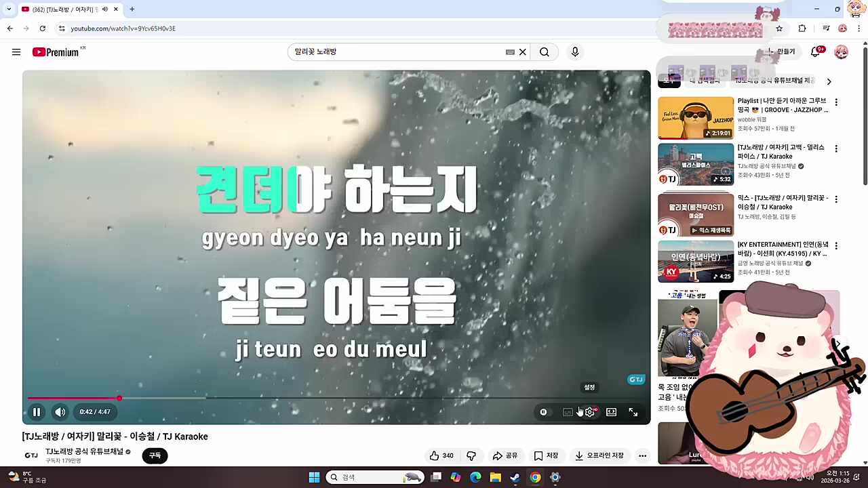Reload the page in Chrome
Viewport: 868px width, 488px height.
tap(43, 28)
